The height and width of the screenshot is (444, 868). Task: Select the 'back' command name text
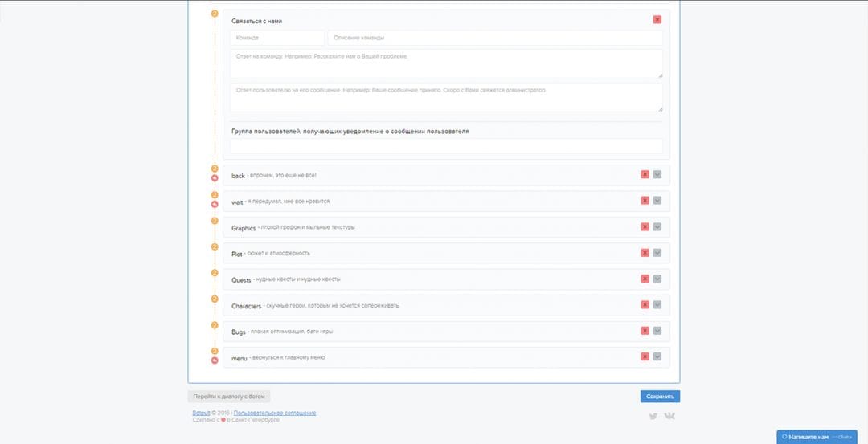[x=238, y=176]
